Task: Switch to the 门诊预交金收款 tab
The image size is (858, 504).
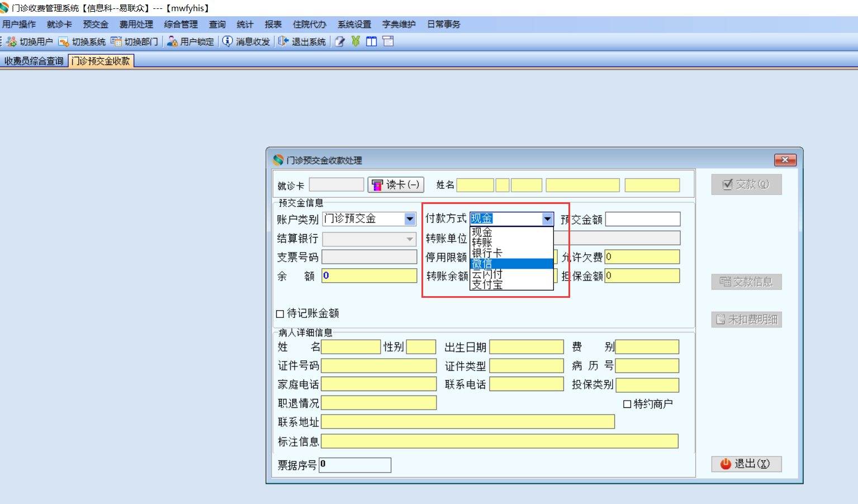Action: (x=101, y=61)
